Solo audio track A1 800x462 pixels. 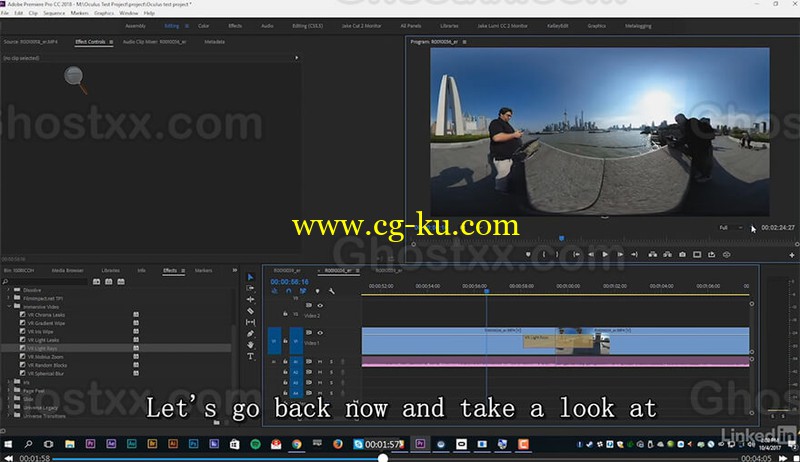pyautogui.click(x=331, y=362)
